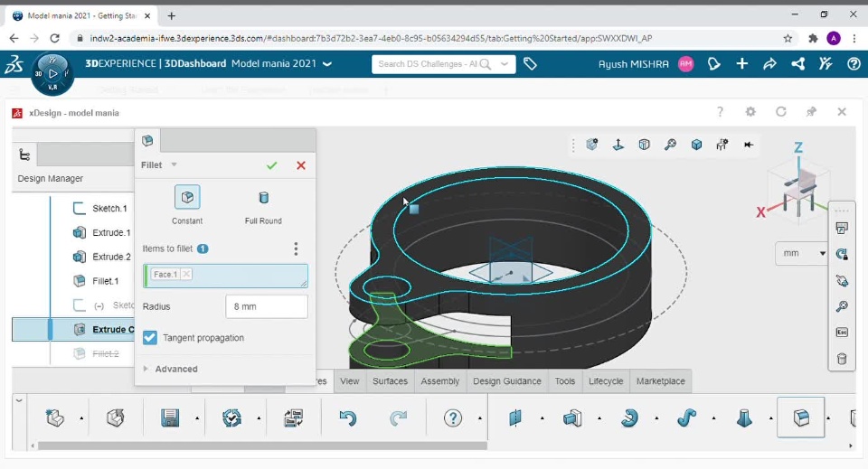Toggle the Tangent propagation checkbox
Screen dimensions: 868x469
pos(150,337)
